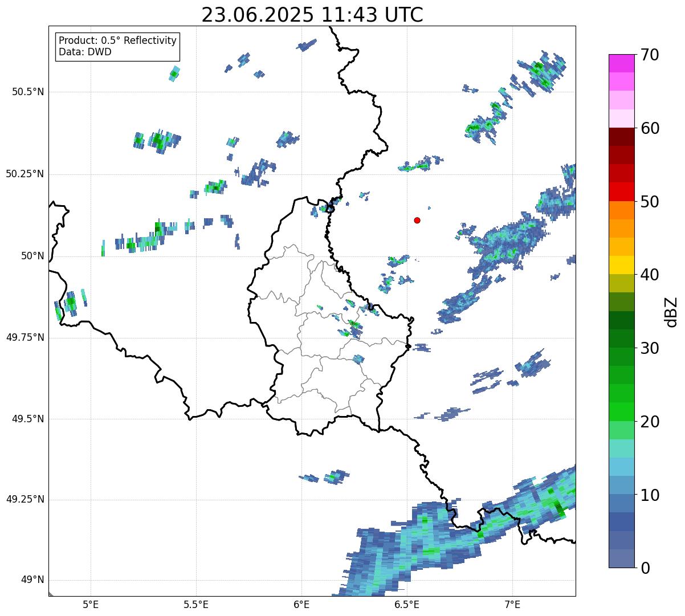Click the "49.25°N" latitude label
Screen dimensions: 685x616
[x=25, y=499]
